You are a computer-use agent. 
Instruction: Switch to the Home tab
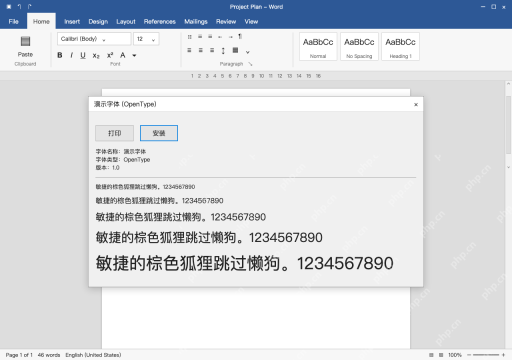(x=41, y=21)
